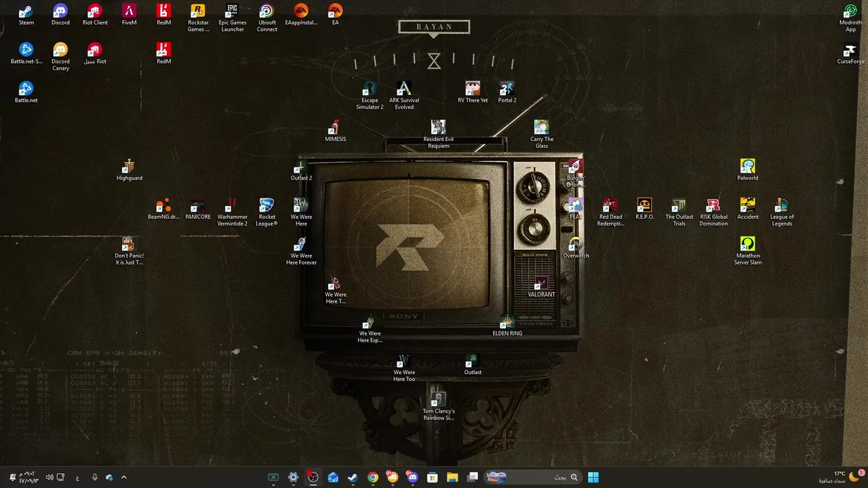
Task: Select the Escape Simulator 2 icon
Action: tap(370, 96)
